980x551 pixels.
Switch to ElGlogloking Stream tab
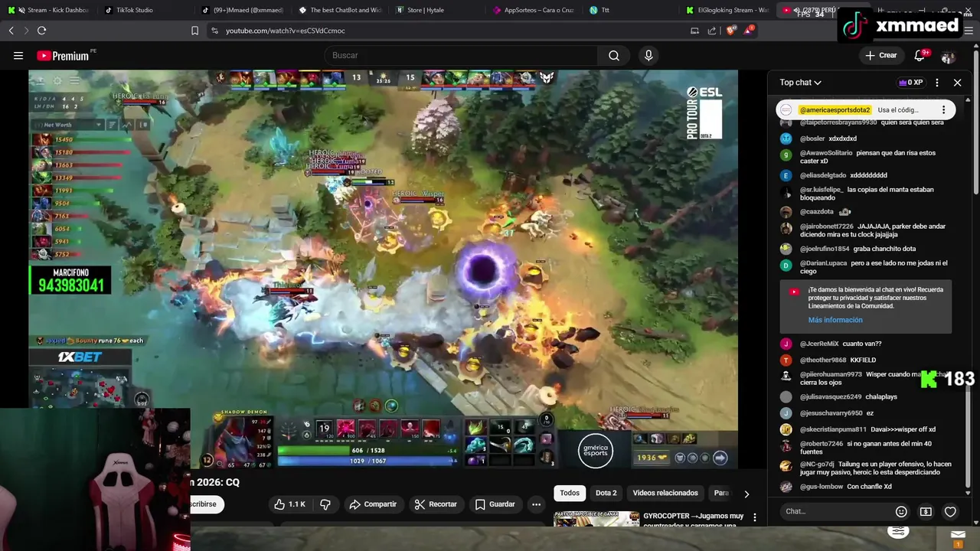[727, 10]
